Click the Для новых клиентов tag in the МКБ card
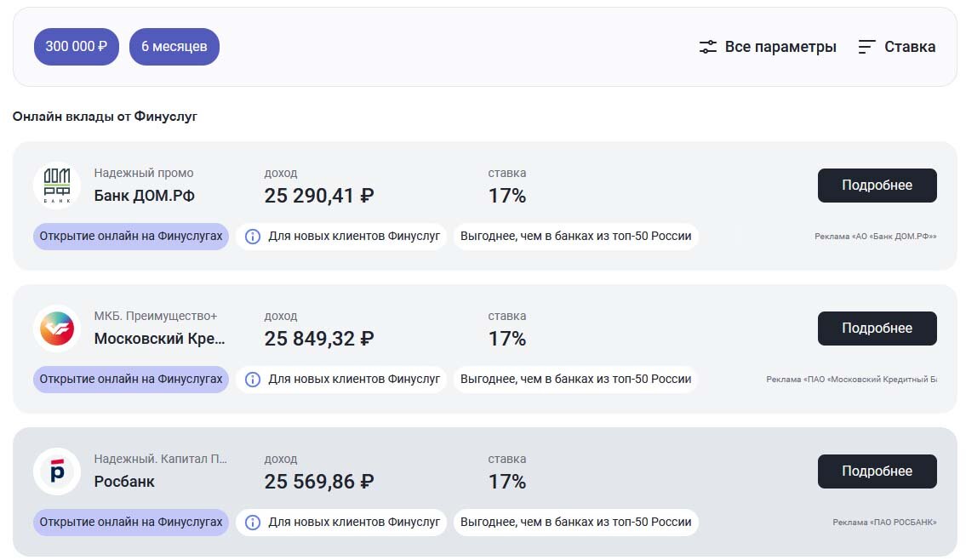 coord(353,380)
